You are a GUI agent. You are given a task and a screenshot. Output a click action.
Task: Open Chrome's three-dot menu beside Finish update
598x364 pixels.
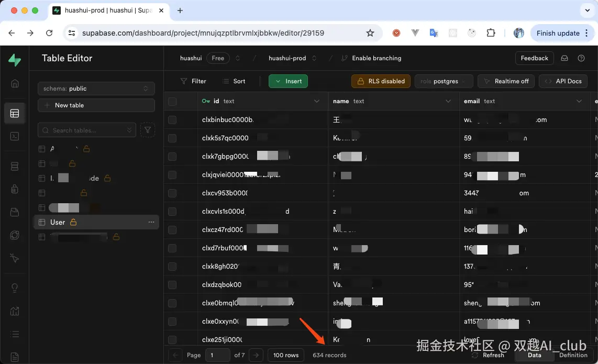(587, 33)
